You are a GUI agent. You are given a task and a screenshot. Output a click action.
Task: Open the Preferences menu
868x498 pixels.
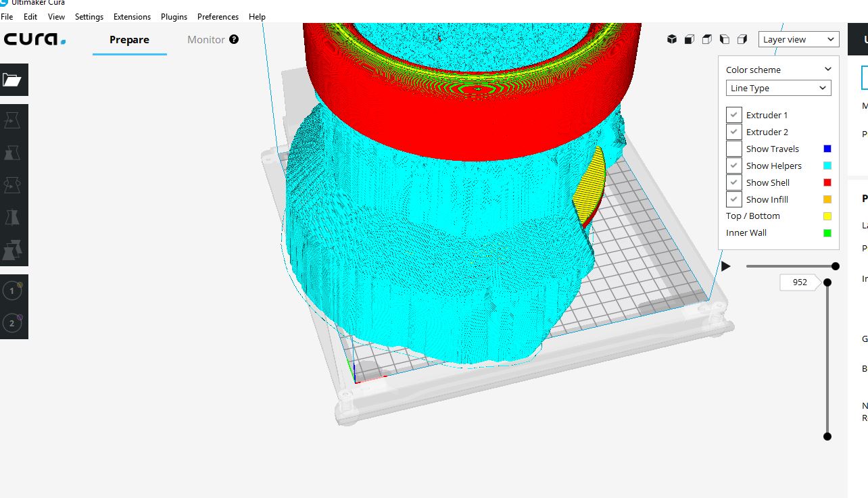pos(218,16)
